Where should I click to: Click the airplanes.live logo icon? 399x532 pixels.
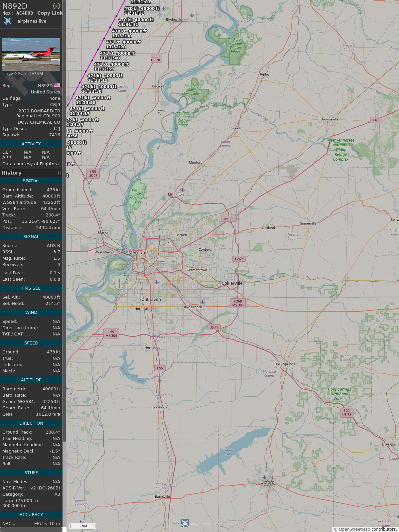click(8, 21)
